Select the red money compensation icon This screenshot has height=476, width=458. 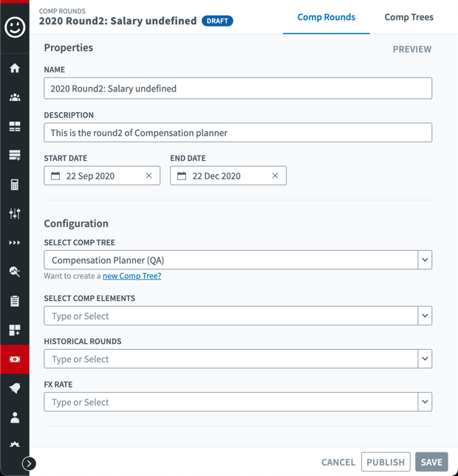(x=15, y=359)
